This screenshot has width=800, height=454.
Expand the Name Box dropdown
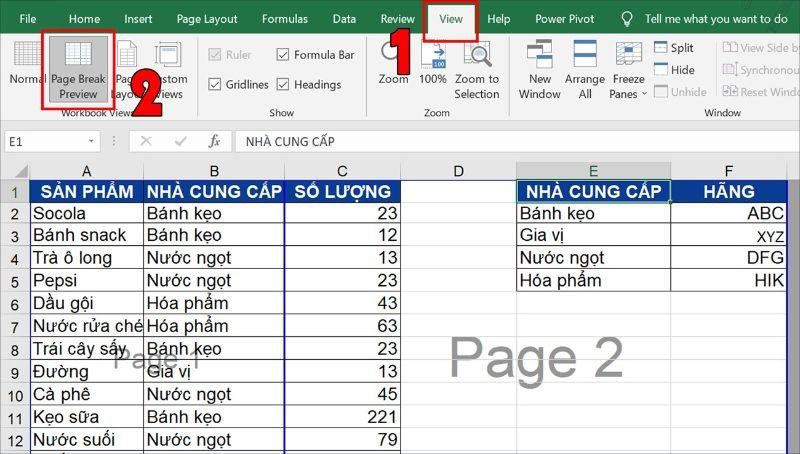tap(91, 141)
